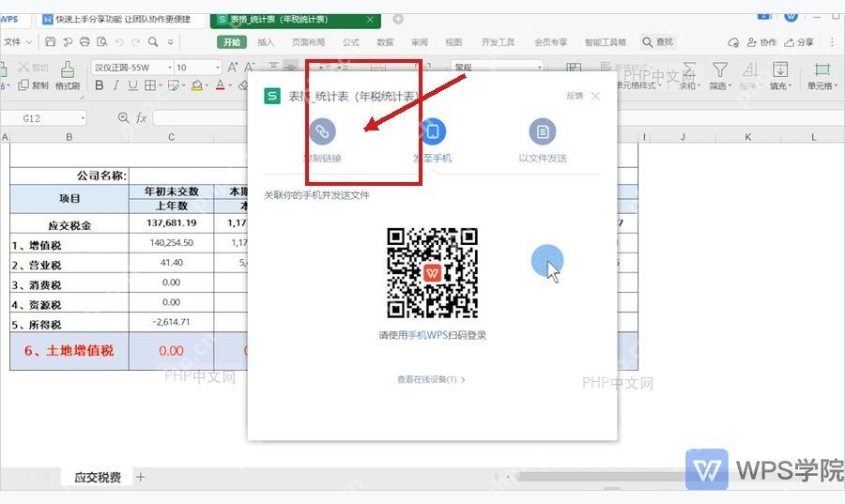Open the Name Box dropdown for G12

pyautogui.click(x=83, y=118)
